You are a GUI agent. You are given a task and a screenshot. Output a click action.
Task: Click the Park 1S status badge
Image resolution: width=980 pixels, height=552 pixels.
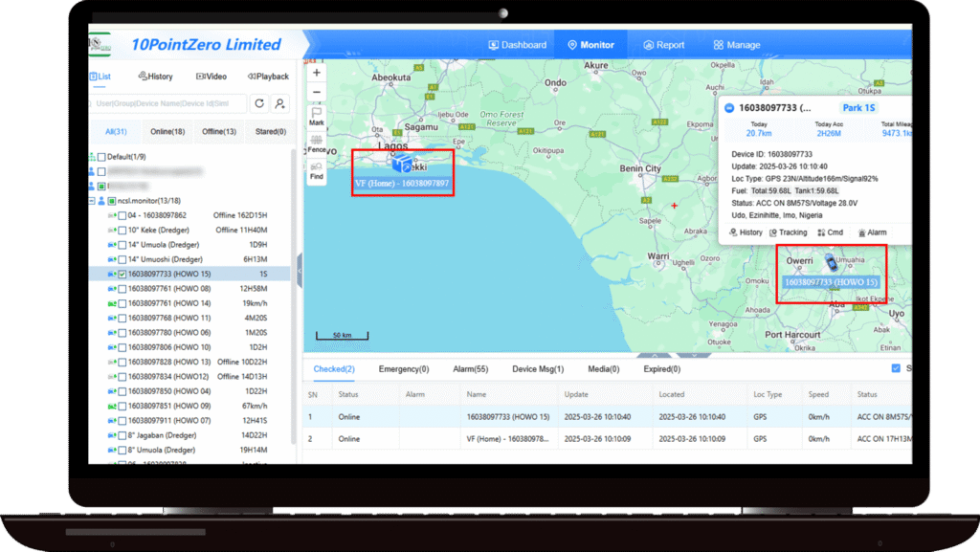tap(858, 108)
